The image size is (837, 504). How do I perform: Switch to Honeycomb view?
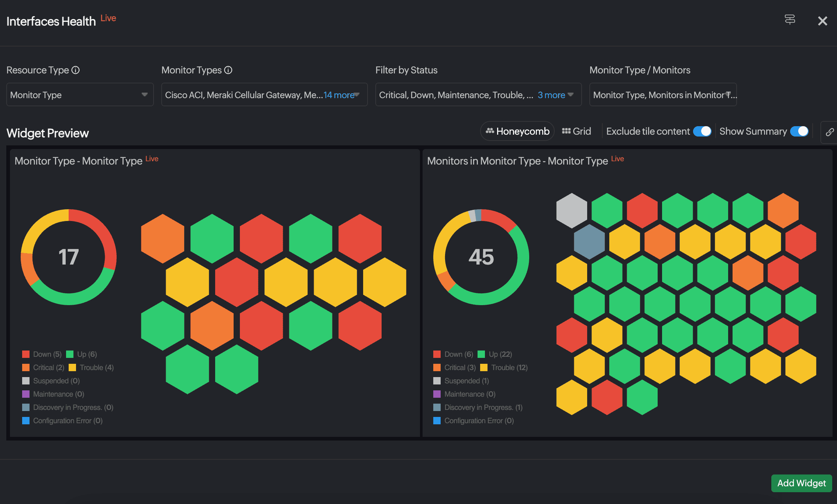point(517,131)
